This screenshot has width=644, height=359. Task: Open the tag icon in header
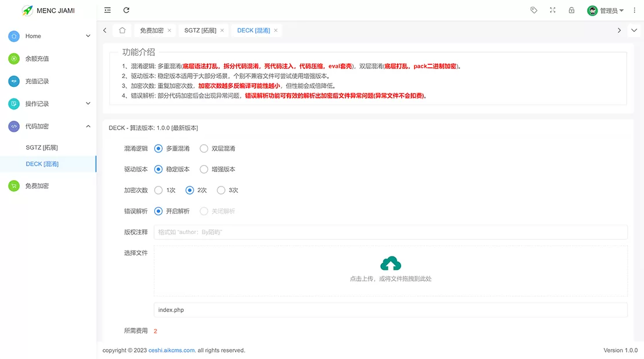(534, 10)
